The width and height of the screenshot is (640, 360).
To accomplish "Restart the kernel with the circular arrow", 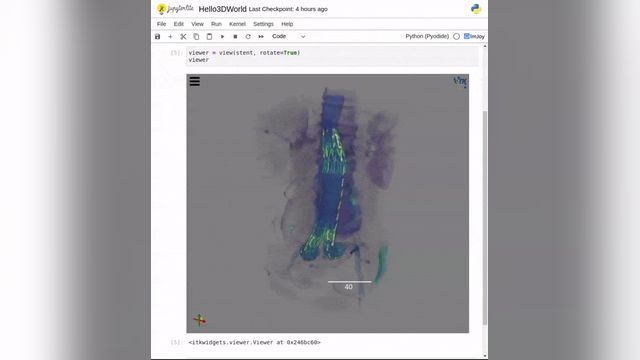I will click(x=248, y=36).
